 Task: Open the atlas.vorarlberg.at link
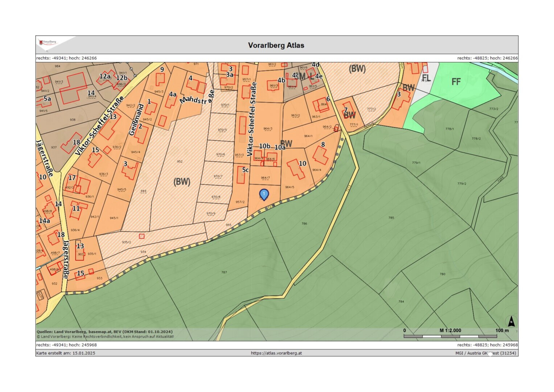click(276, 353)
